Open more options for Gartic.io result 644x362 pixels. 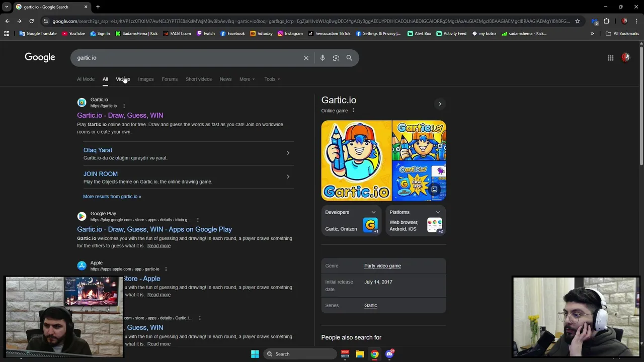[x=123, y=106]
